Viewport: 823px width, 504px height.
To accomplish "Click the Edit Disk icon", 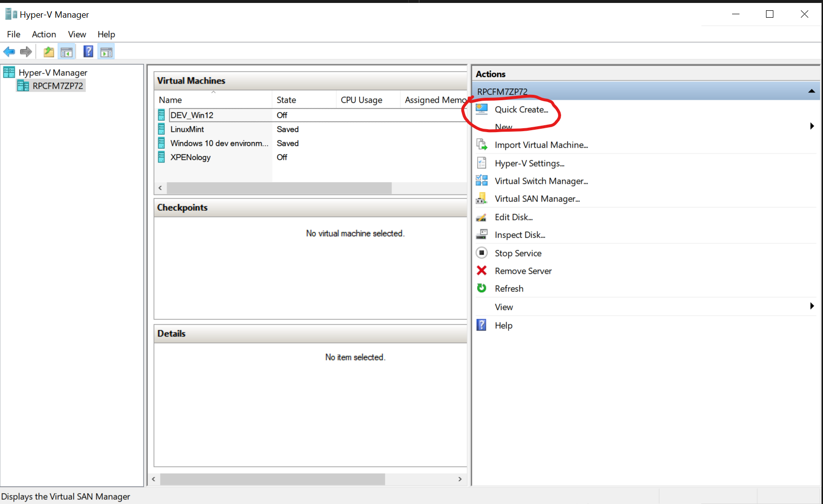I will click(x=482, y=217).
